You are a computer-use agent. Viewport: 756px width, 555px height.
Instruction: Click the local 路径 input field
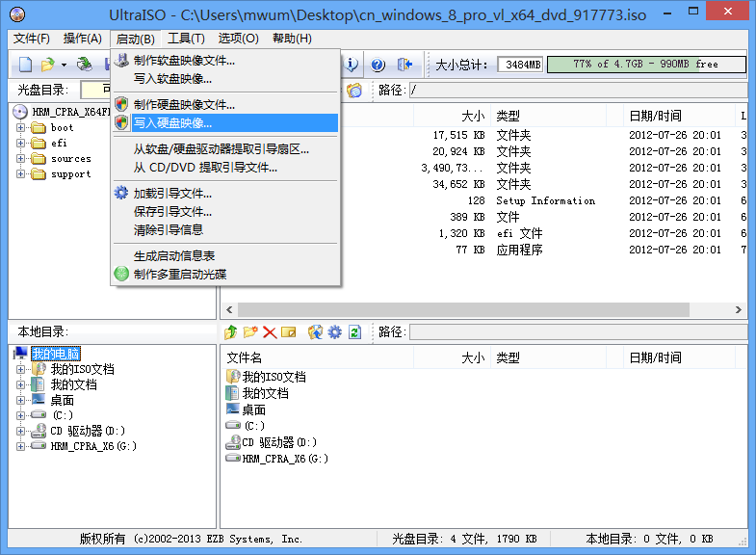click(579, 332)
